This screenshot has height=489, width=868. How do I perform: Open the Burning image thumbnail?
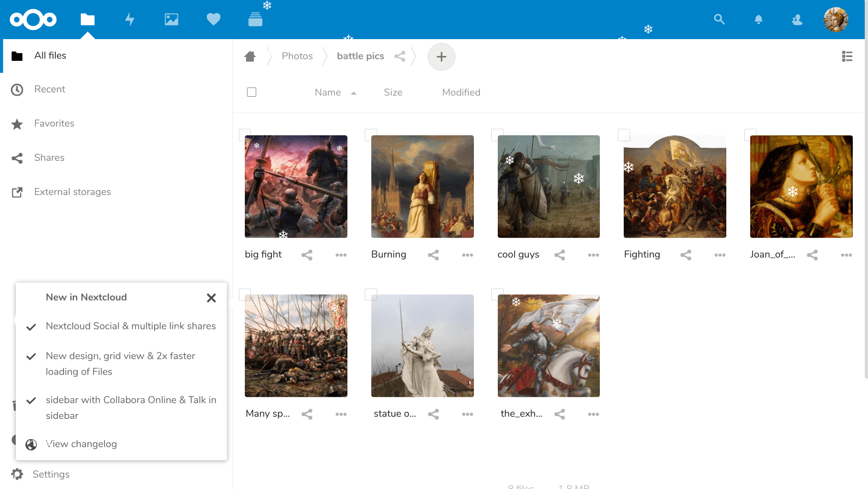pyautogui.click(x=422, y=186)
